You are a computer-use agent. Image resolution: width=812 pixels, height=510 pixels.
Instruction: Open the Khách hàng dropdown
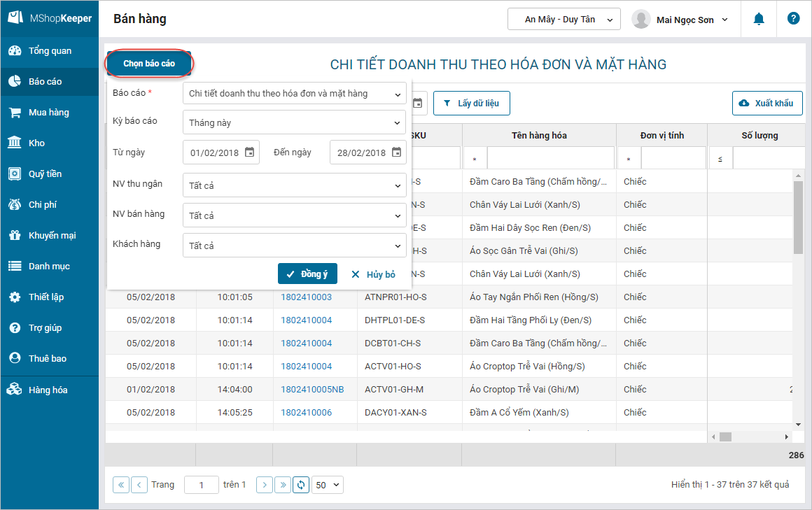(x=294, y=246)
